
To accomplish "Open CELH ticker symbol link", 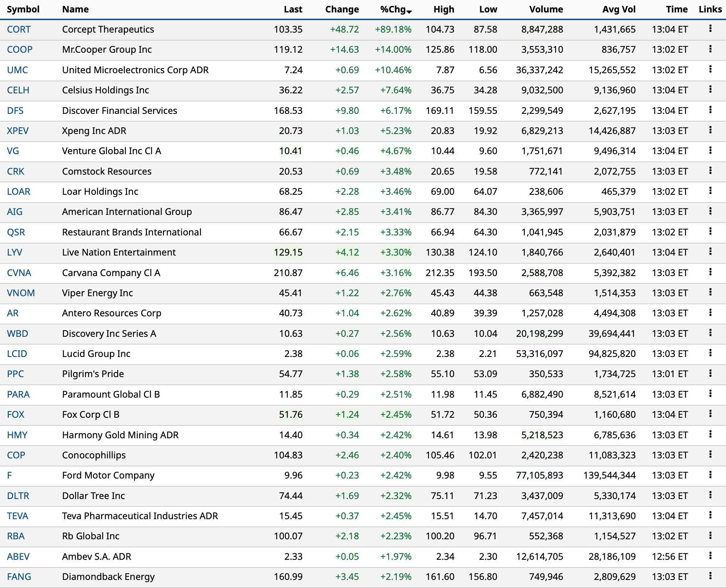I will click(18, 90).
